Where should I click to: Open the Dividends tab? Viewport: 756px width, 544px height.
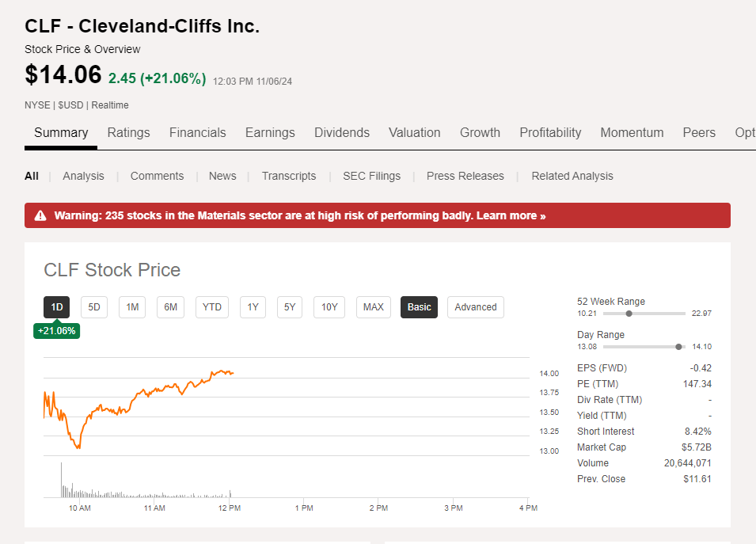point(341,133)
